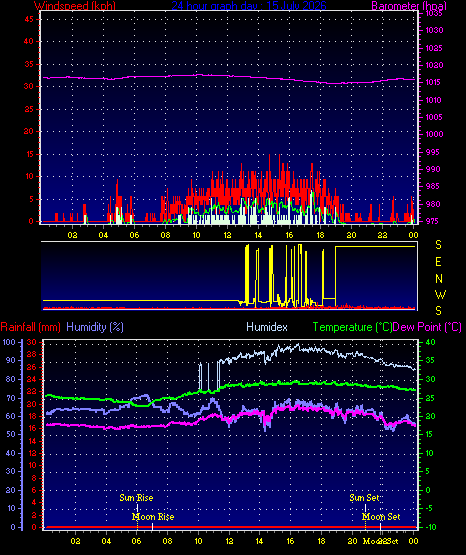Click the 40 temperature scale value
The width and height of the screenshot is (466, 555).
click(430, 342)
